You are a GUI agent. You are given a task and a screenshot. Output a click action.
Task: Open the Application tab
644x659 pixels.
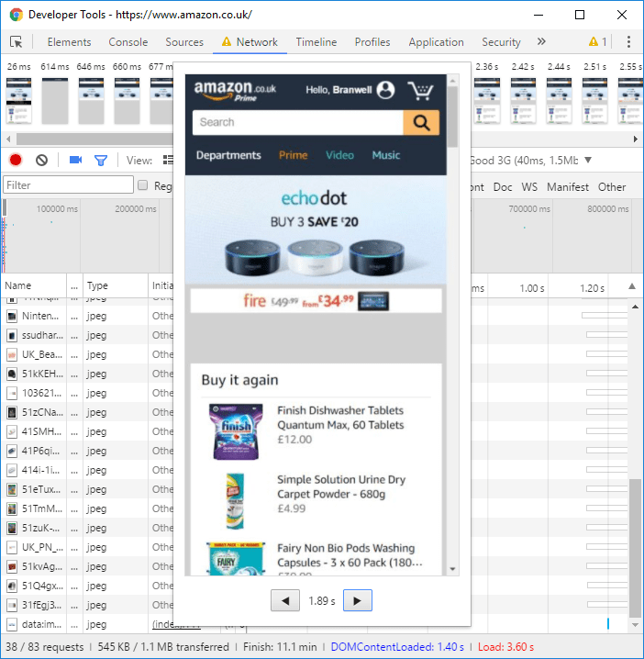436,42
